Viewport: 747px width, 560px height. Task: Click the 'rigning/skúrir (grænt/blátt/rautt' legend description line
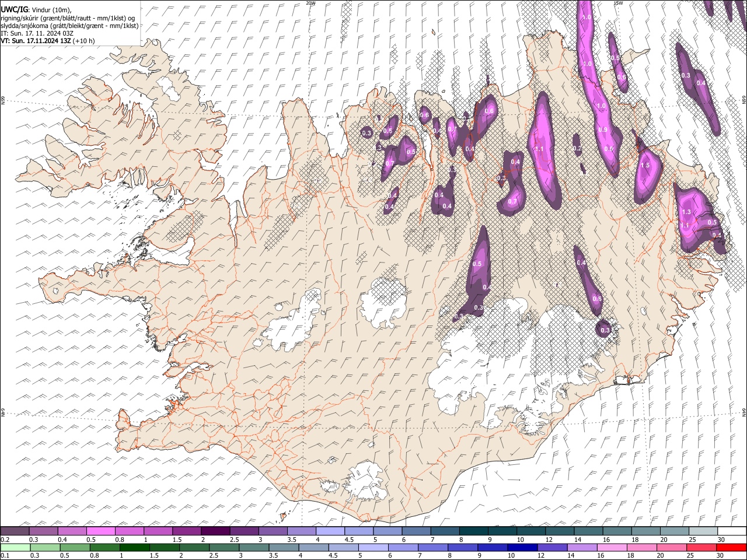pyautogui.click(x=68, y=17)
